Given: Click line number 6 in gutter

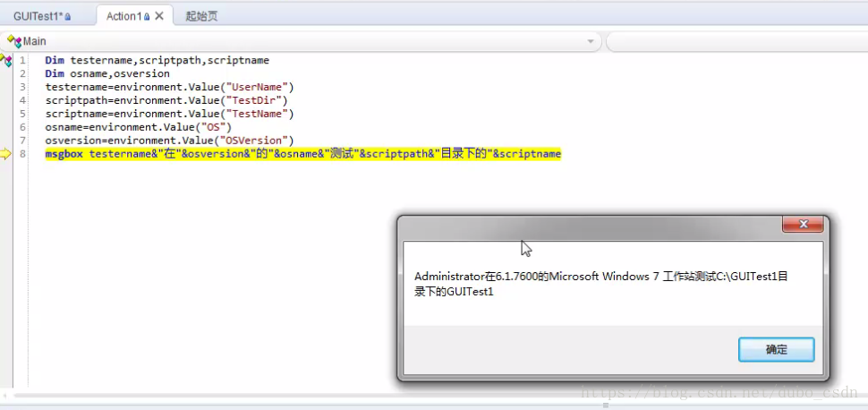Looking at the screenshot, I should coord(22,127).
